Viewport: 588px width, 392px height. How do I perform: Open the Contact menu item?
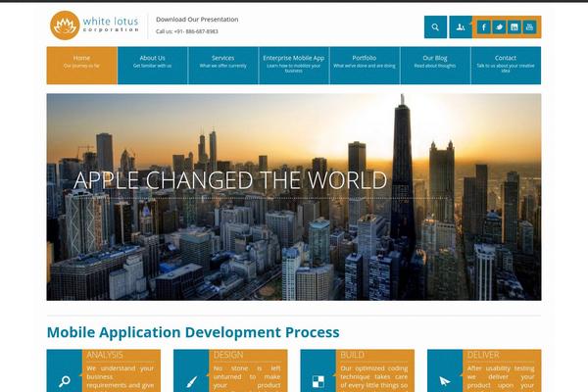pyautogui.click(x=506, y=66)
